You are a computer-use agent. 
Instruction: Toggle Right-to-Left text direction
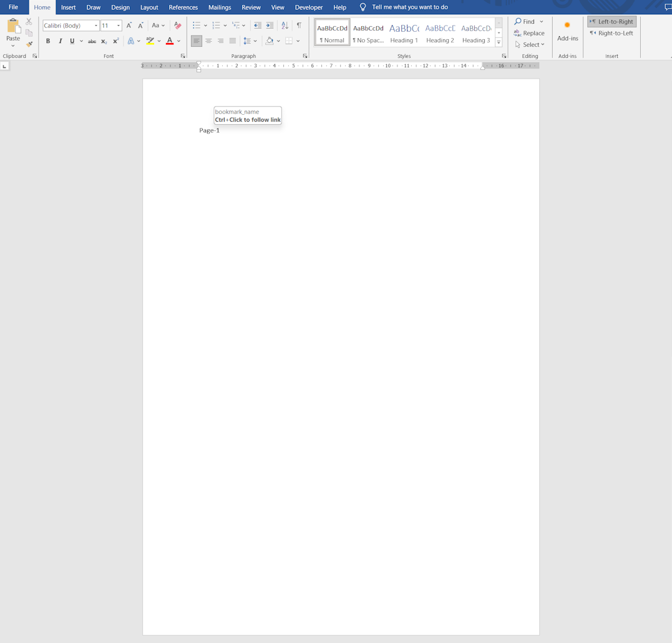click(611, 33)
